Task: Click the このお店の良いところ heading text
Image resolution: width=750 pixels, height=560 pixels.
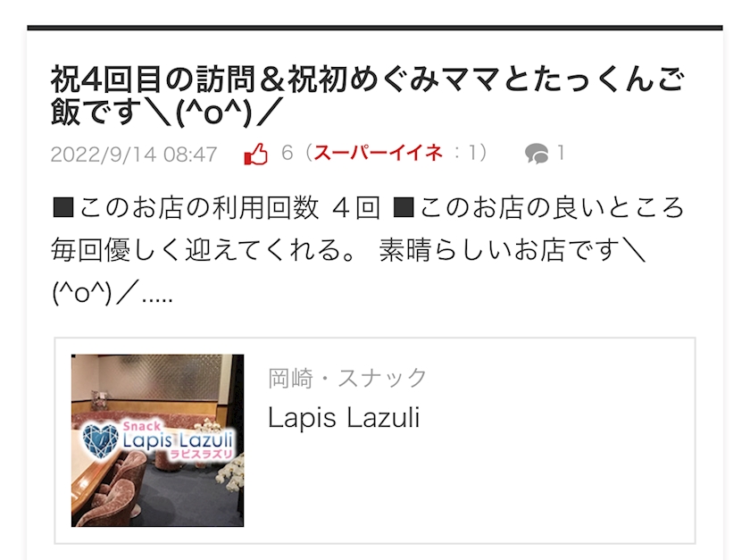Action: [x=538, y=208]
